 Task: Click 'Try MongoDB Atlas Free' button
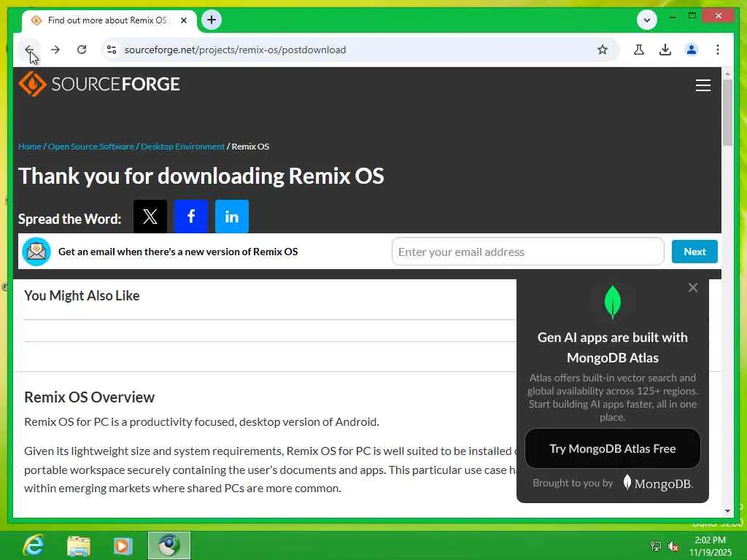613,448
